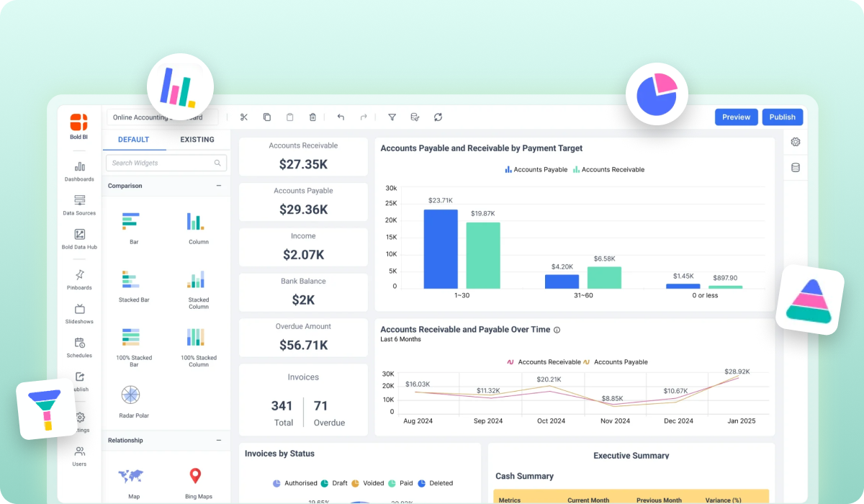864x504 pixels.
Task: Collapse the Relationship widget section
Action: (x=219, y=440)
